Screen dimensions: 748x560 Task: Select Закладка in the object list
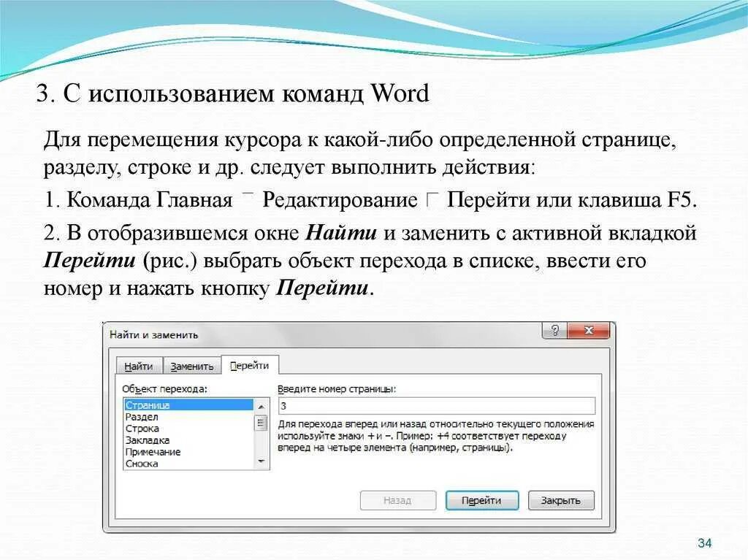click(x=189, y=440)
